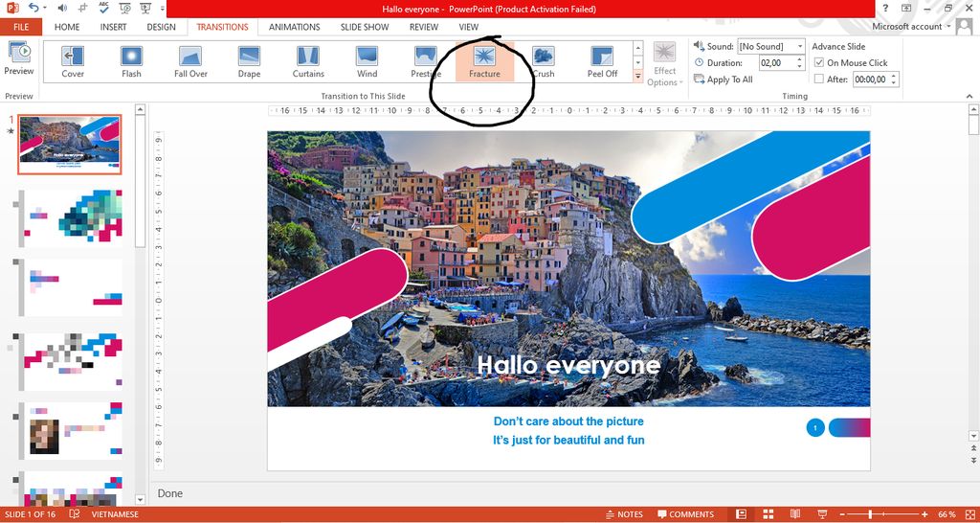Open Ribbon Display Options
The width and height of the screenshot is (980, 523).
coord(907,8)
